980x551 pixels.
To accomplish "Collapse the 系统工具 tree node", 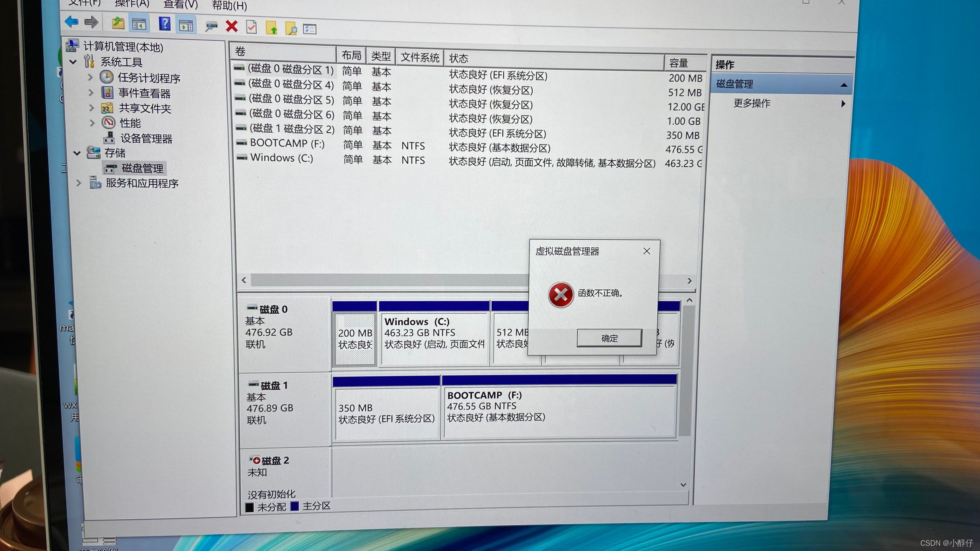I will pyautogui.click(x=73, y=62).
